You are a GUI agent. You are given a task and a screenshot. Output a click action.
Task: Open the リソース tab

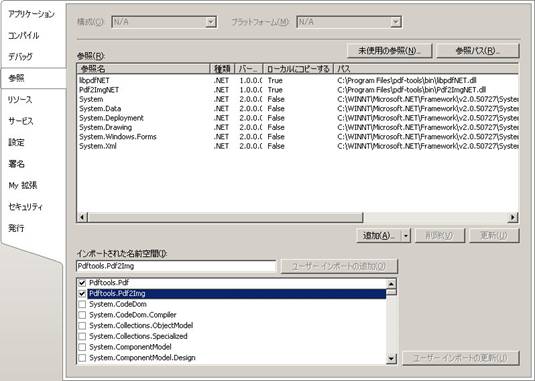[x=20, y=100]
